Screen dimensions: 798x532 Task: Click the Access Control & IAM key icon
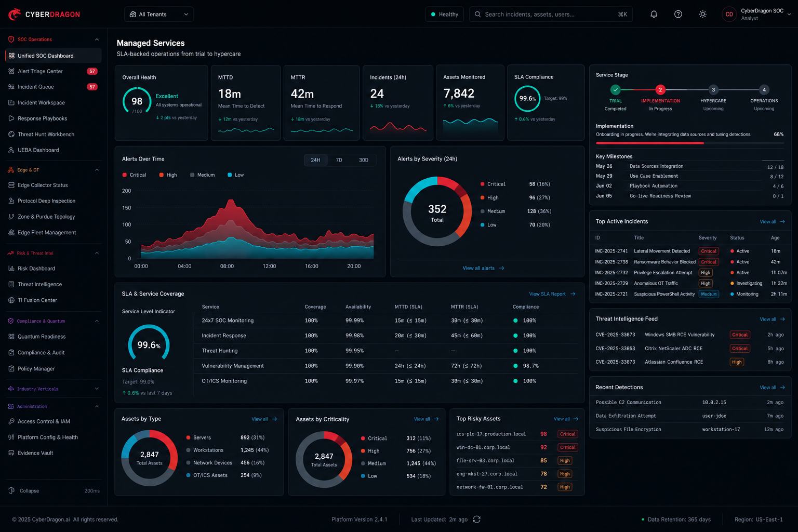pyautogui.click(x=11, y=421)
